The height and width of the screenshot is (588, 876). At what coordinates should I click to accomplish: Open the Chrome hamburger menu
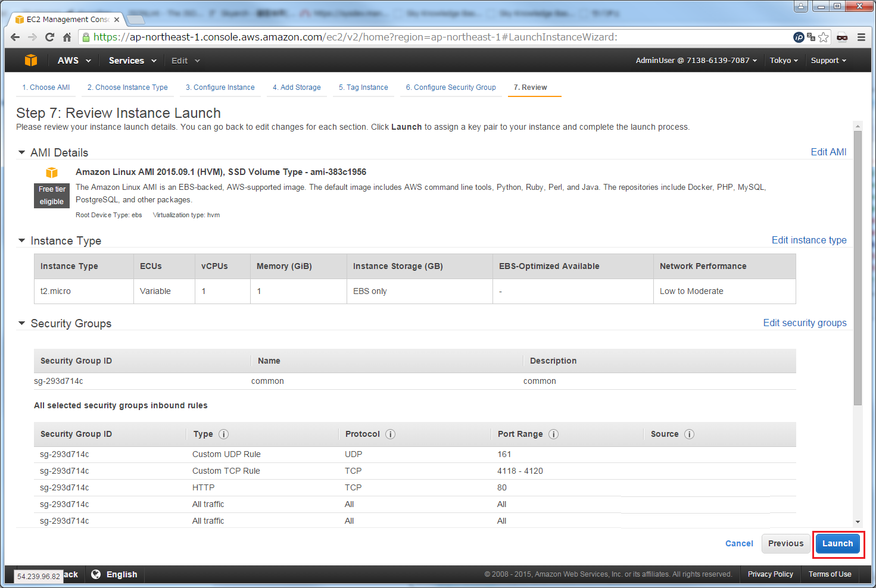[861, 37]
